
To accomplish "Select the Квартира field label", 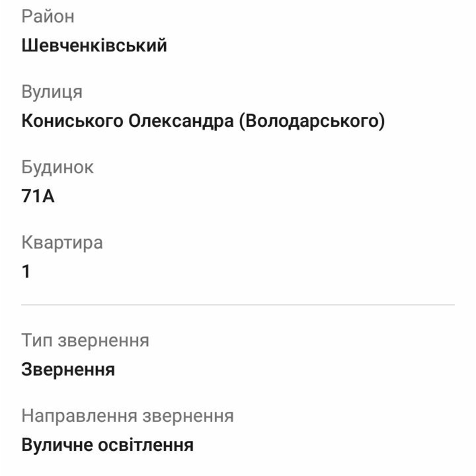I will pos(62,242).
